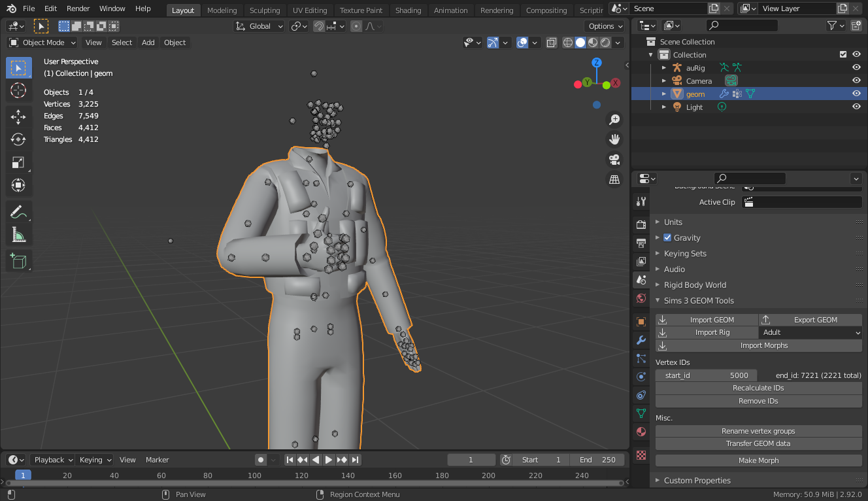Choose the Move tool

click(19, 117)
